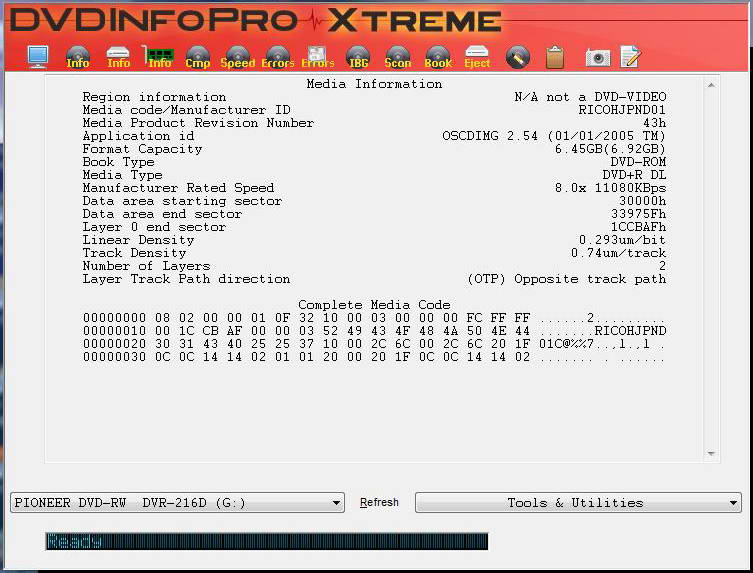Start the Speed disc test icon
The image size is (753, 573).
(238, 58)
